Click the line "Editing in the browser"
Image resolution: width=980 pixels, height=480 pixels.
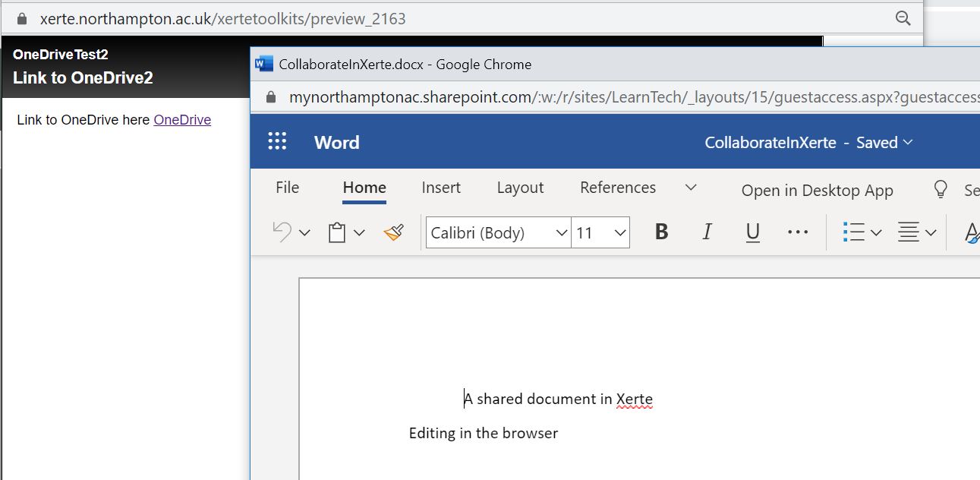[x=484, y=433]
